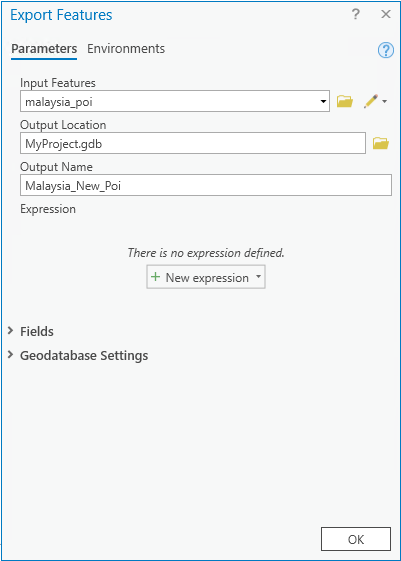
Task: Close the Export Features dialog
Action: pyautogui.click(x=386, y=14)
